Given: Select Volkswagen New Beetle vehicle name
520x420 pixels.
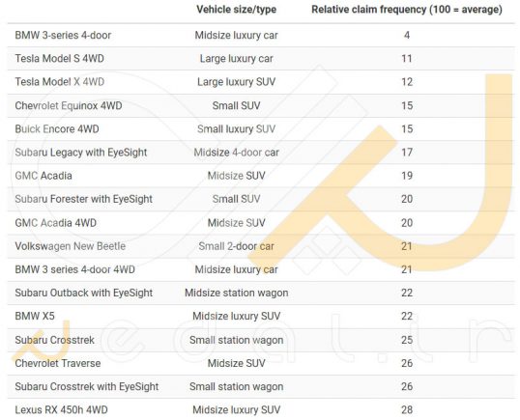Looking at the screenshot, I should tap(71, 246).
